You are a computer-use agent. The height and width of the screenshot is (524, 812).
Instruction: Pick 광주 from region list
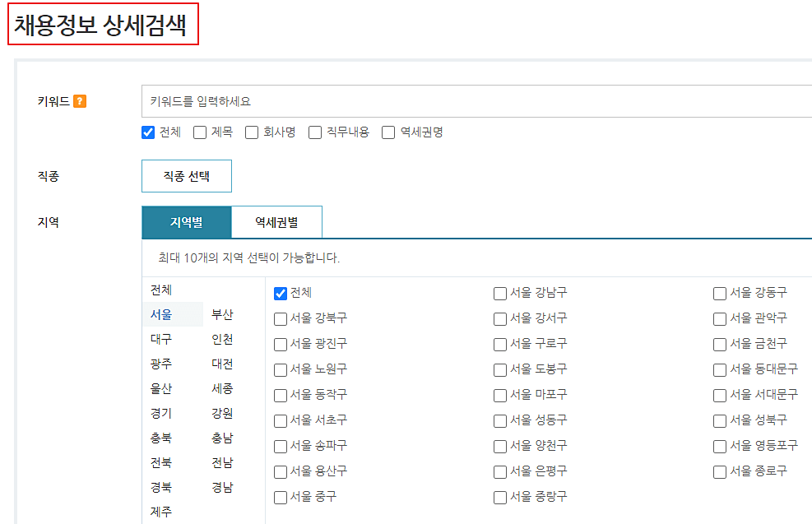(161, 364)
